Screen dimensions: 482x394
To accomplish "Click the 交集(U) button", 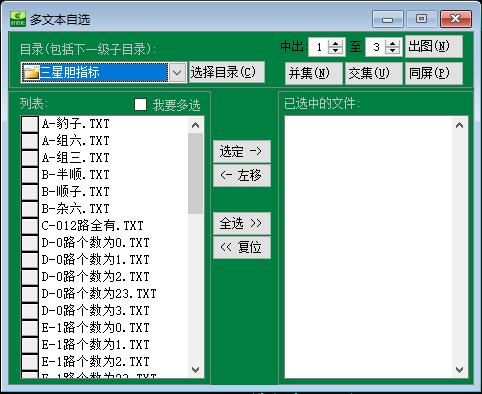I will pos(373,73).
